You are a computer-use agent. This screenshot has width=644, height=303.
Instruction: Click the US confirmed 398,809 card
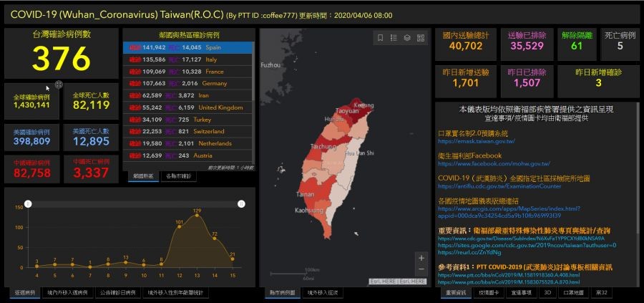[31, 138]
